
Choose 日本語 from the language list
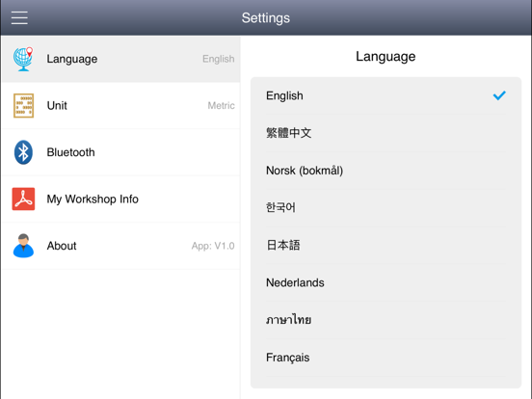[386, 245]
